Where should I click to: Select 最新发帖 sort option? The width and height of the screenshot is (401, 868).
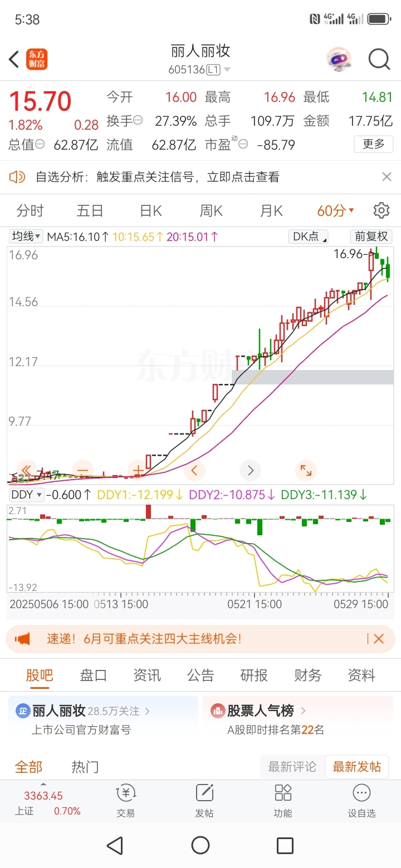click(x=357, y=767)
